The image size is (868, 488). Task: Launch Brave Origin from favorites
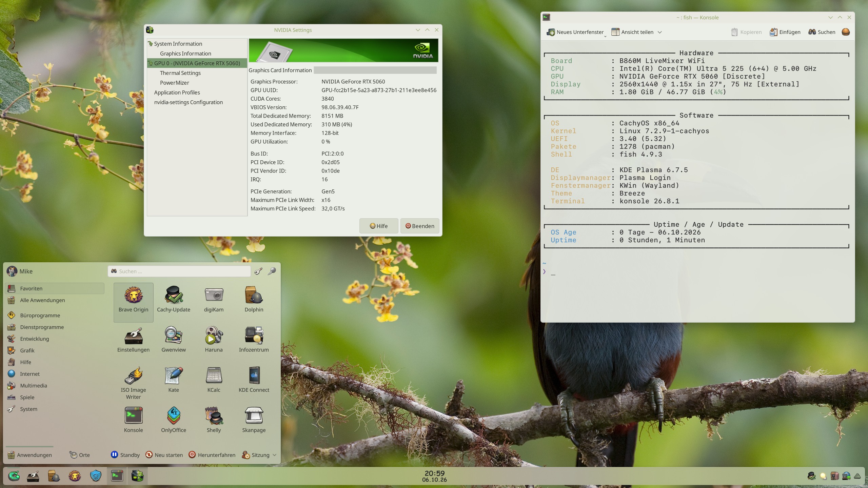(133, 302)
